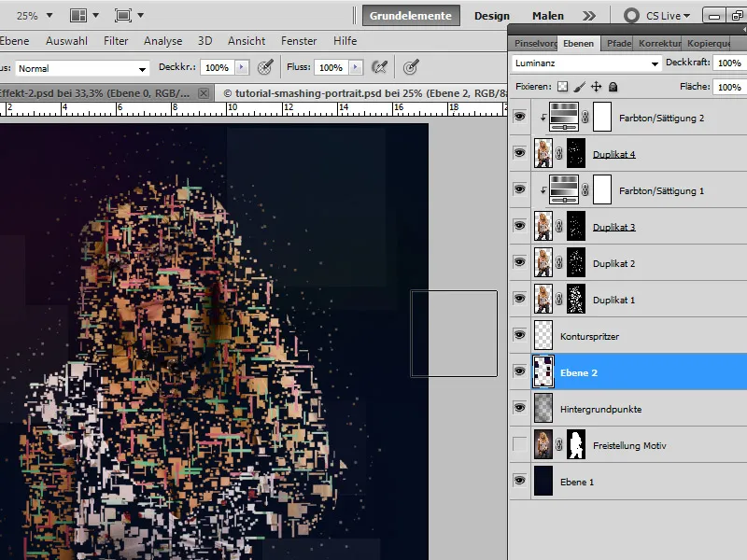This screenshot has width=747, height=560.
Task: Click the CS Live icon
Action: (632, 16)
